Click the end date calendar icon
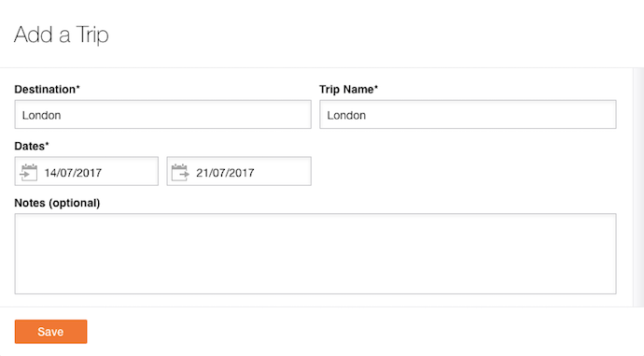 pyautogui.click(x=180, y=172)
